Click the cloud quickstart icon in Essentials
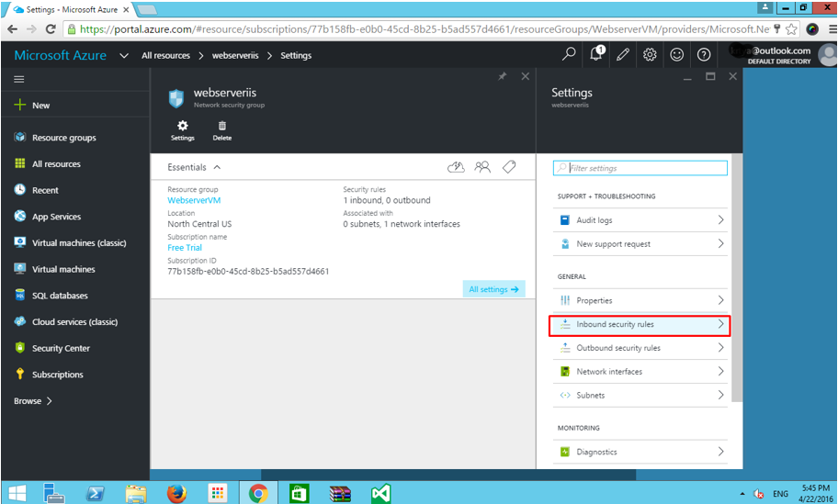This screenshot has height=504, width=838. (x=456, y=167)
